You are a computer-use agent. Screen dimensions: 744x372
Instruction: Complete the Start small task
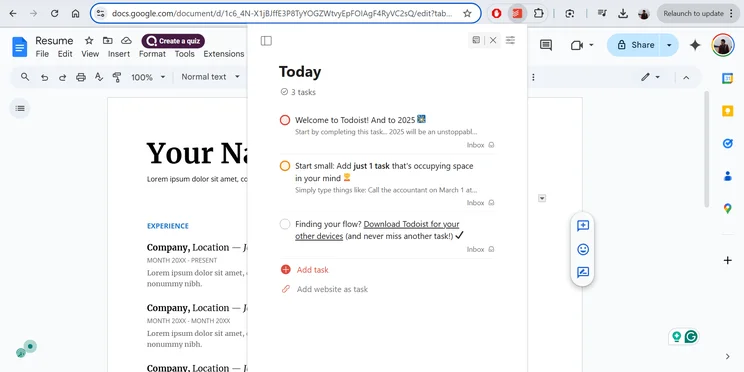(285, 166)
